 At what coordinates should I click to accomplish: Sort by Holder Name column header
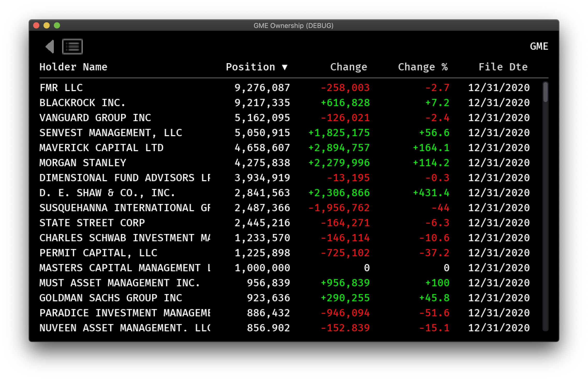tap(73, 67)
